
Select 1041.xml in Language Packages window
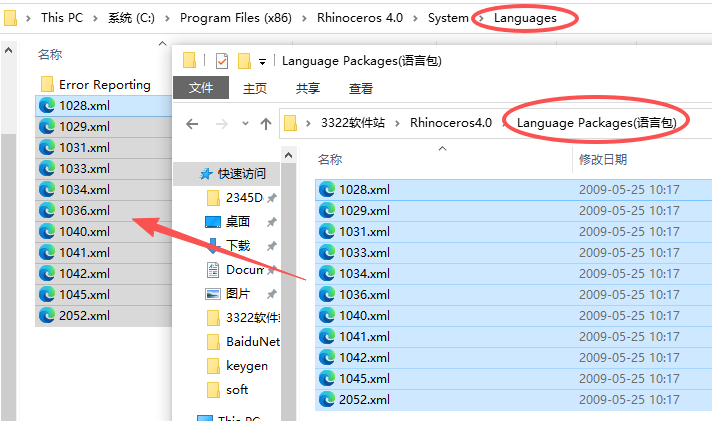(513, 337)
